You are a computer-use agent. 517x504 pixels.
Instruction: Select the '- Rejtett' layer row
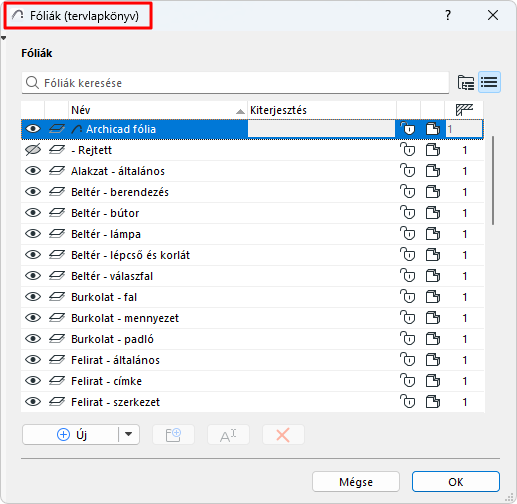252,150
